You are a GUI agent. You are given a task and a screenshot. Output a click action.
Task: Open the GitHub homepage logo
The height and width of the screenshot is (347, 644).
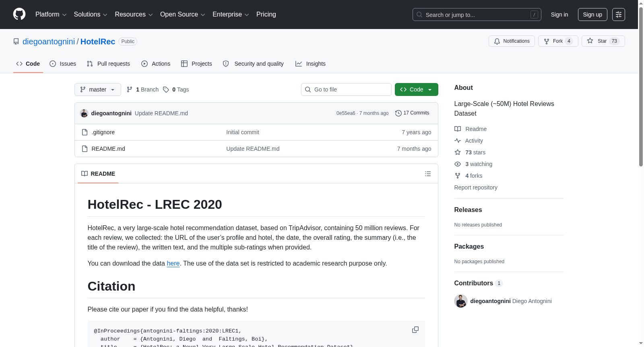pyautogui.click(x=19, y=15)
